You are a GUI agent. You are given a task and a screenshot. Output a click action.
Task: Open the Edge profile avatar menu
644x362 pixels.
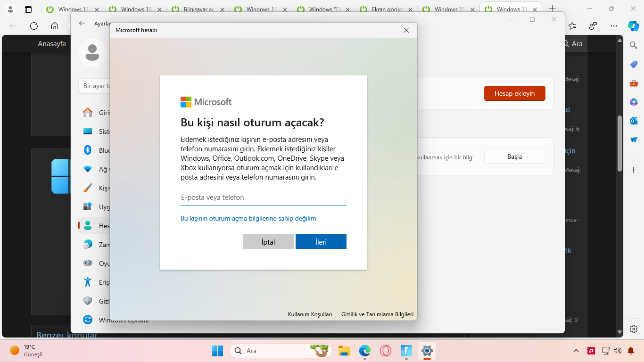pos(10,9)
